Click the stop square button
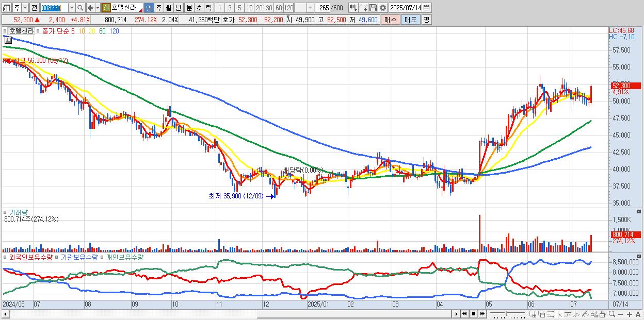 474,314
